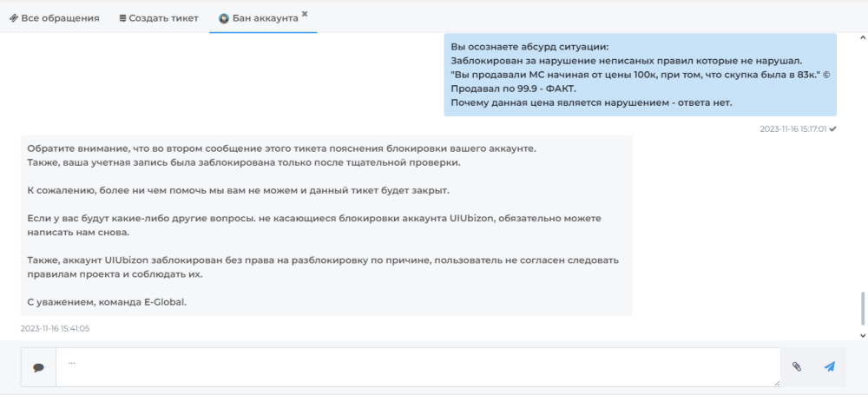Click the avatar icon on Бан аккаунта tab
Screen dimensions: 868x395
[224, 18]
